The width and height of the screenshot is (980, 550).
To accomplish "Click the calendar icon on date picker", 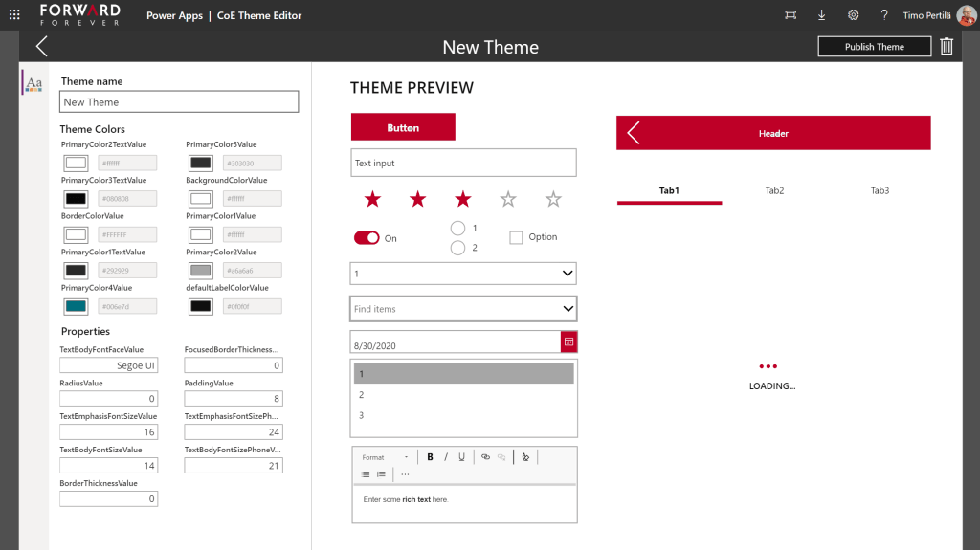I will point(568,341).
